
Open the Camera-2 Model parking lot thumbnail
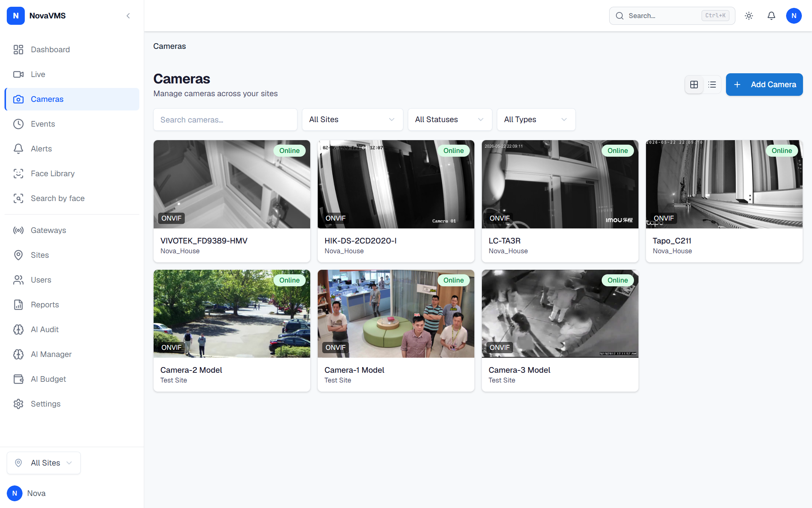click(x=232, y=313)
